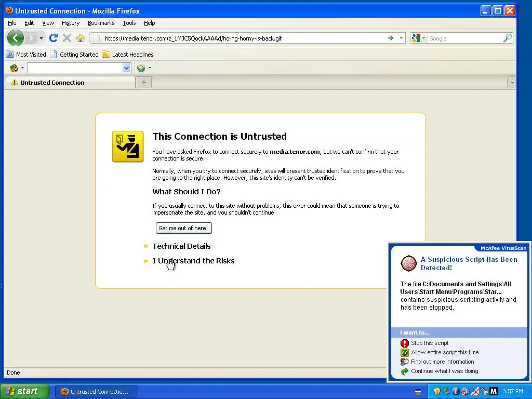Click the Stop loading X button
532x399 pixels.
[x=67, y=38]
